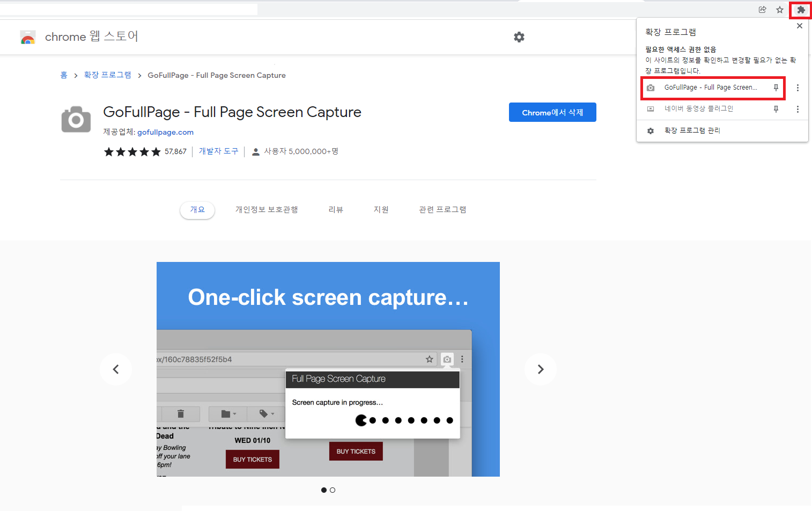This screenshot has width=812, height=511.
Task: Click the Chrome Web Store settings gear
Action: tap(519, 37)
